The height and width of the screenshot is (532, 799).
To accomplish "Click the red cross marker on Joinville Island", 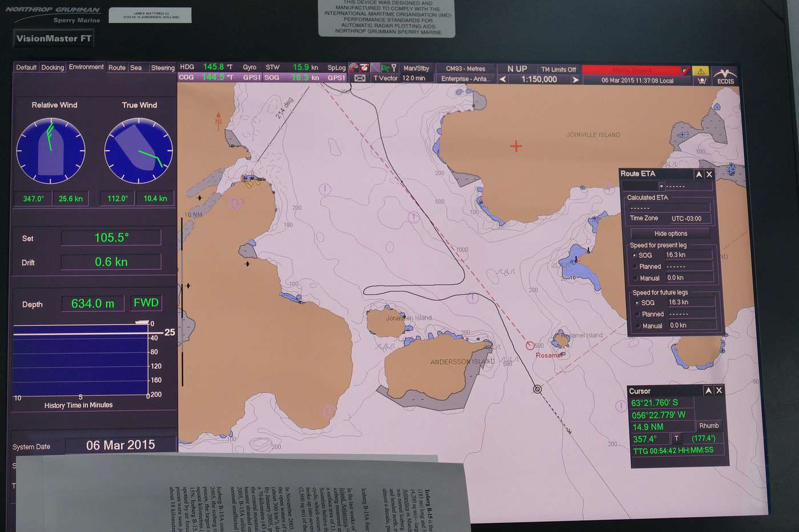I will point(516,146).
